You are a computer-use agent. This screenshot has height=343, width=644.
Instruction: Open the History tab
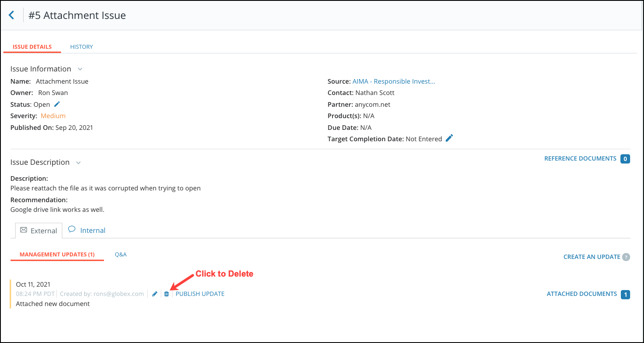coord(82,47)
